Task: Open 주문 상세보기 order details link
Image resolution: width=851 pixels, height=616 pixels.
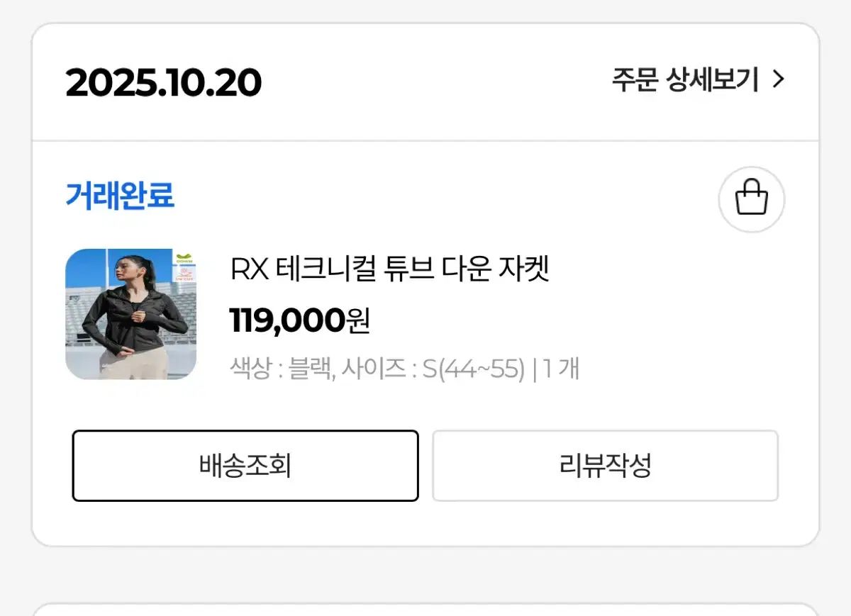Action: (685, 80)
